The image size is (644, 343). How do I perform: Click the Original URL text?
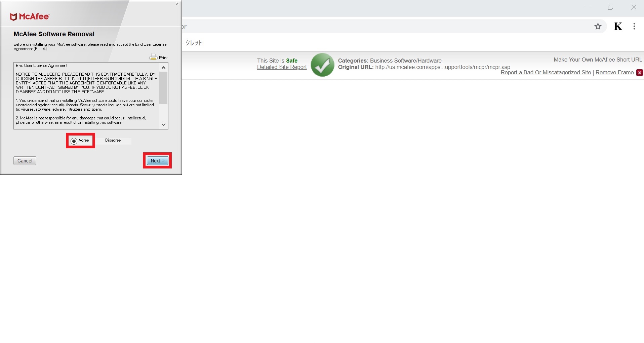point(424,67)
